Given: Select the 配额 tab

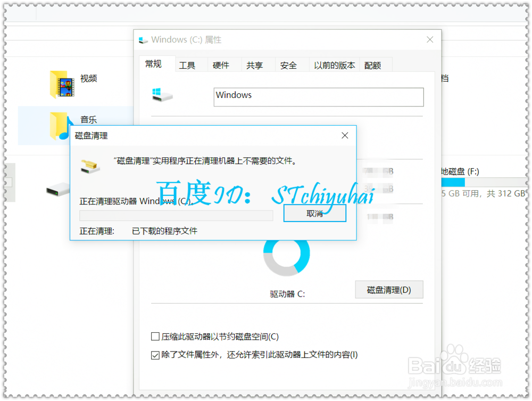Looking at the screenshot, I should 373,64.
